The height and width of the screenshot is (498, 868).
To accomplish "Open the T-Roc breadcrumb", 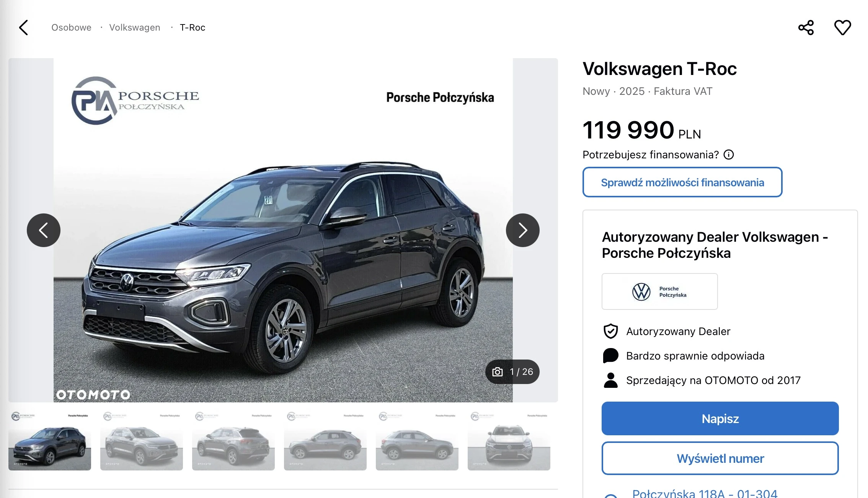I will tap(193, 28).
